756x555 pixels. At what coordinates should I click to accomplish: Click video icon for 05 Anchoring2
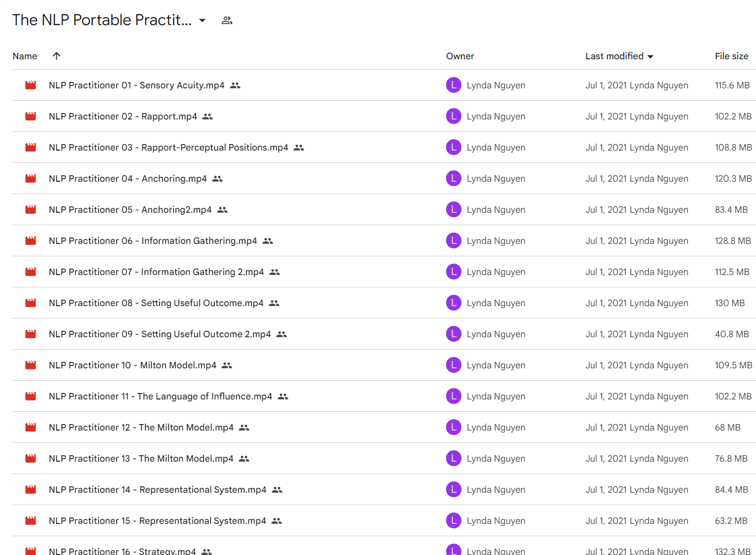click(31, 210)
